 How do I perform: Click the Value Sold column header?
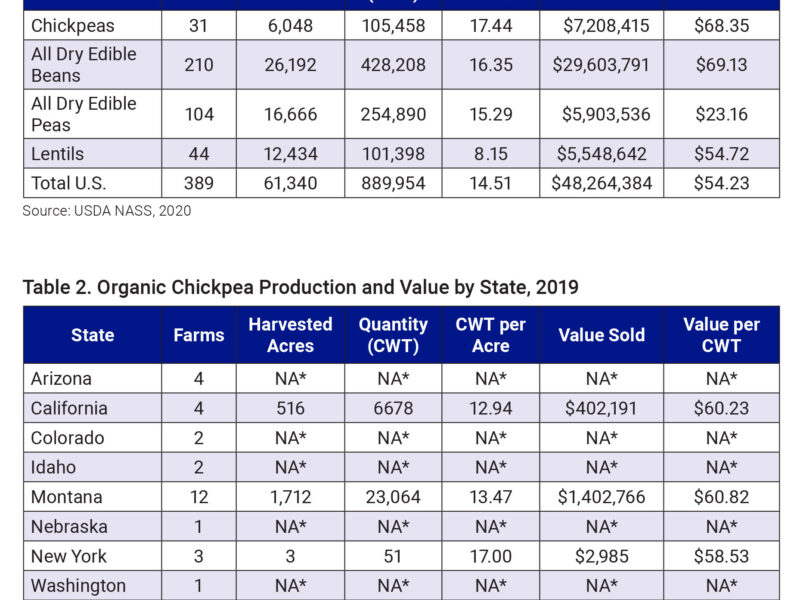click(x=601, y=335)
